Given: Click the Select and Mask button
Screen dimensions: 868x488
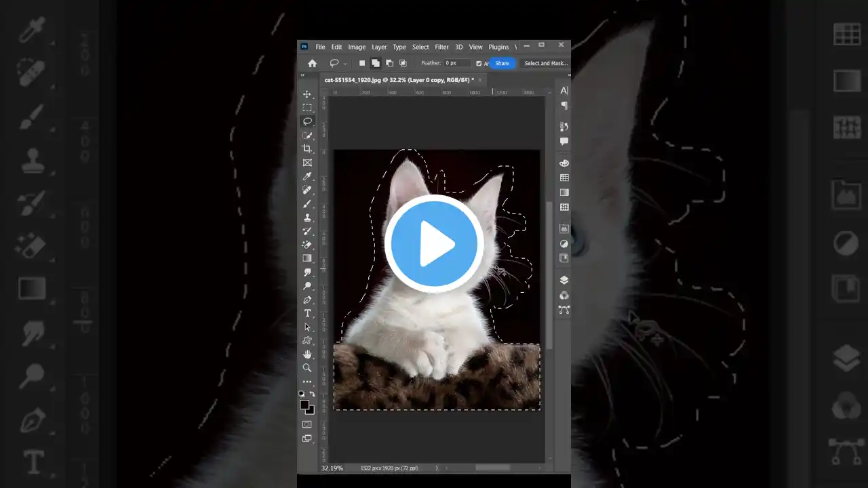Looking at the screenshot, I should click(546, 63).
